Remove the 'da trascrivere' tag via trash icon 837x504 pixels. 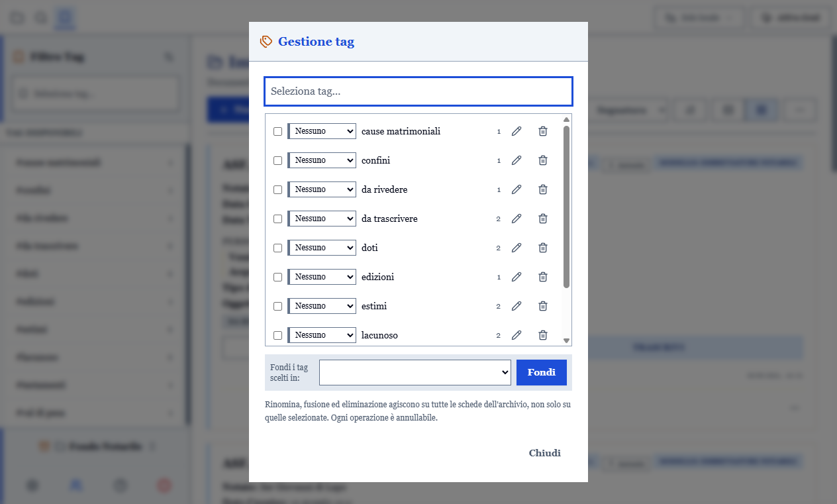click(x=543, y=219)
